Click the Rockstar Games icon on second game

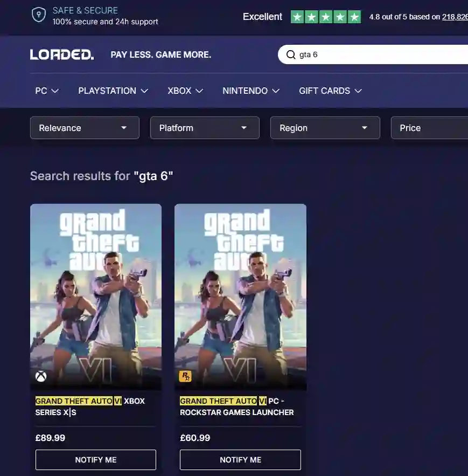(185, 376)
